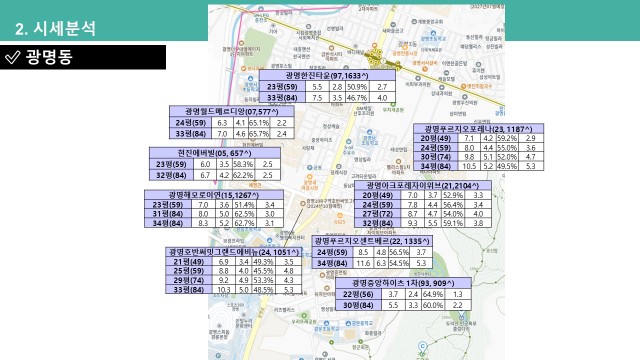Image resolution: width=640 pixels, height=360 pixels.
Task: Select the 56.4% cell in 광명아크포레자이위브 table
Action: (453, 204)
